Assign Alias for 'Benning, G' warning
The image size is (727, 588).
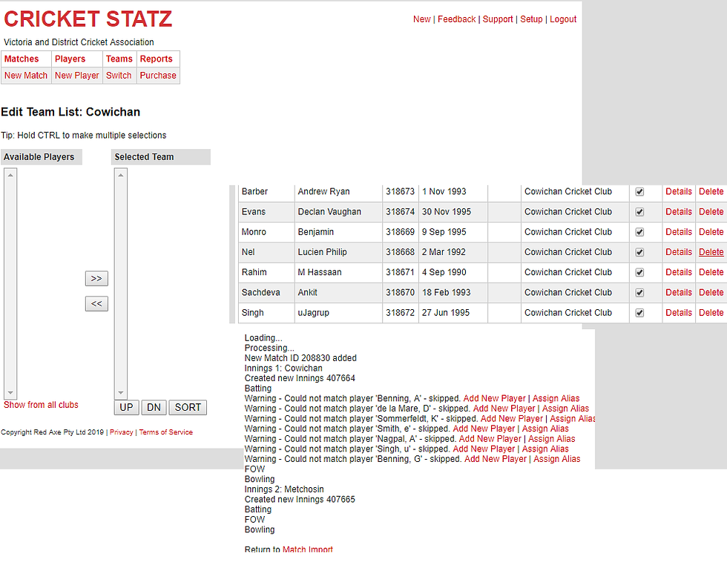point(557,459)
